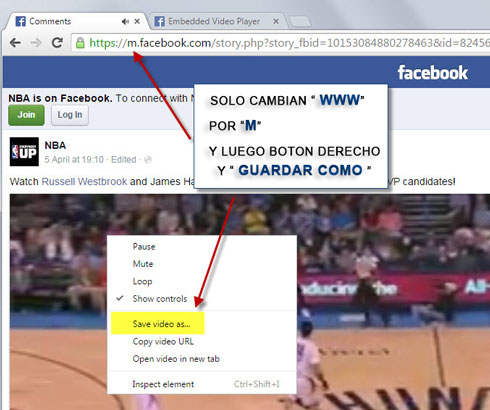Select the Comments tab
Screen dimensions: 490x410
coord(77,21)
